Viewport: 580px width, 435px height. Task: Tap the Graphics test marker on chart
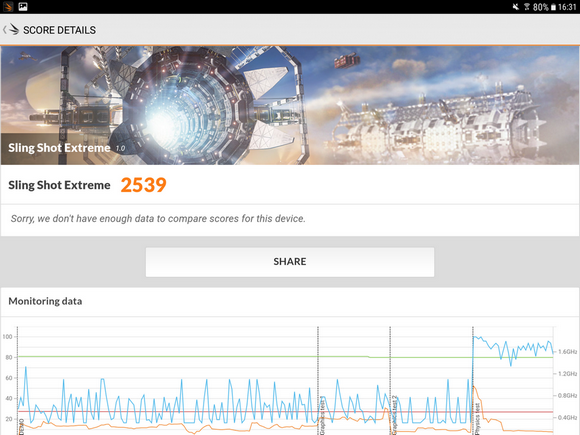pyautogui.click(x=322, y=416)
